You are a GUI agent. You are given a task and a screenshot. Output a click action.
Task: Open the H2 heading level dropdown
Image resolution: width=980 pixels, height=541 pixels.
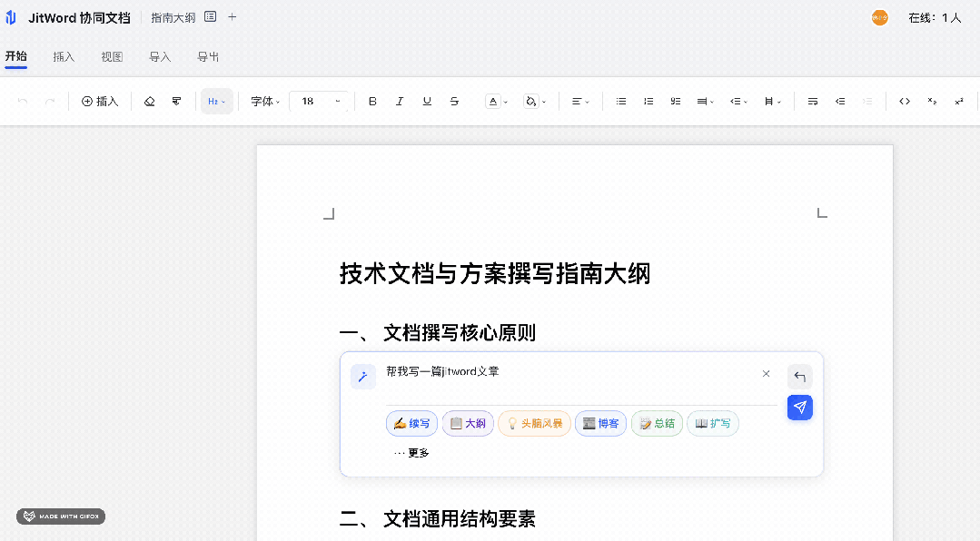[x=217, y=101]
